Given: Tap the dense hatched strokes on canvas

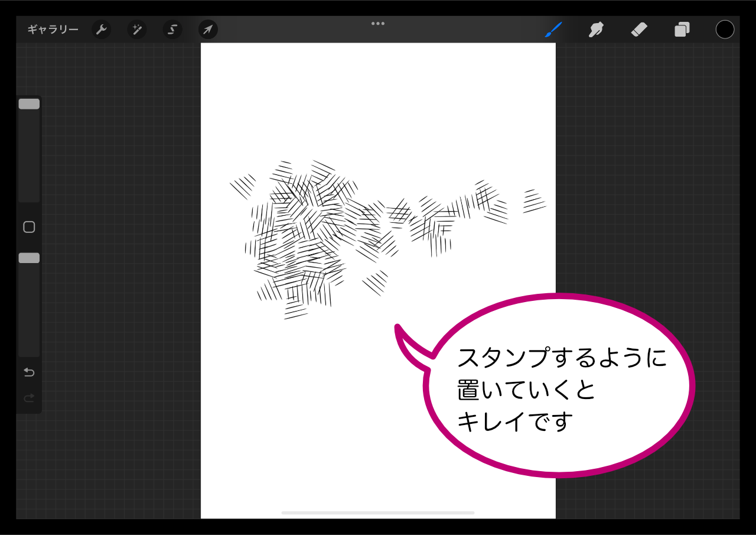Looking at the screenshot, I should click(x=301, y=236).
